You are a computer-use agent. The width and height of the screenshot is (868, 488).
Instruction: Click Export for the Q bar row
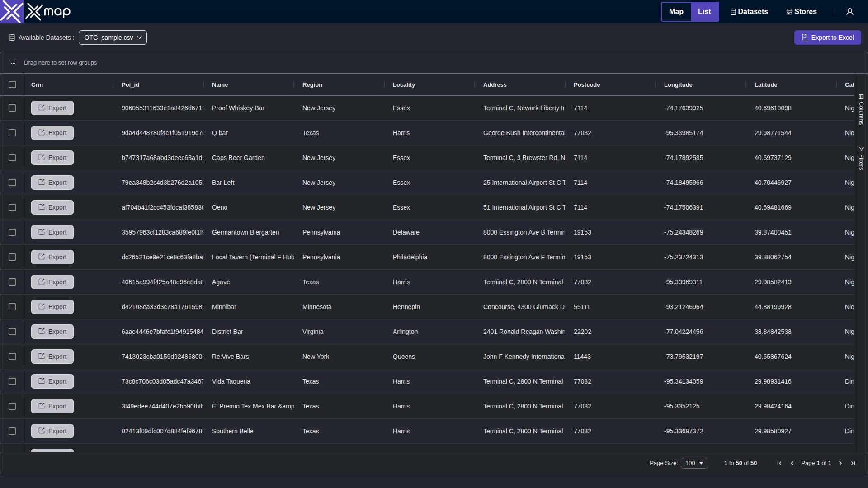coord(52,133)
